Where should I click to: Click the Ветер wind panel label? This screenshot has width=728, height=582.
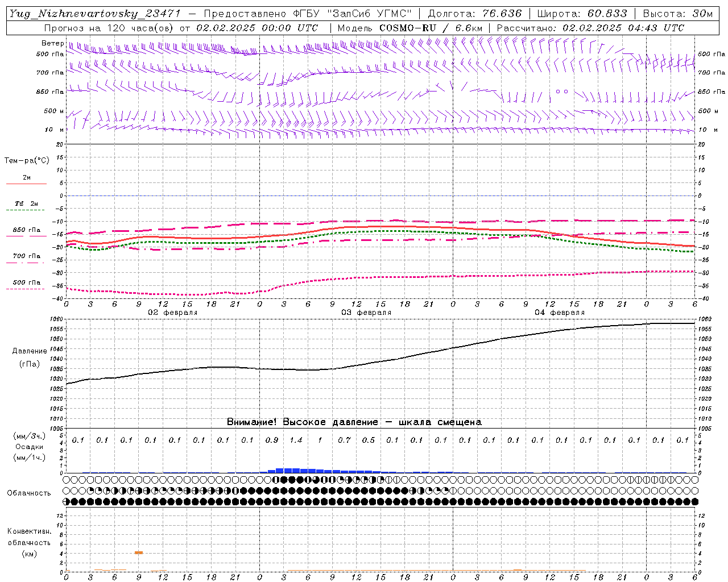click(x=53, y=43)
